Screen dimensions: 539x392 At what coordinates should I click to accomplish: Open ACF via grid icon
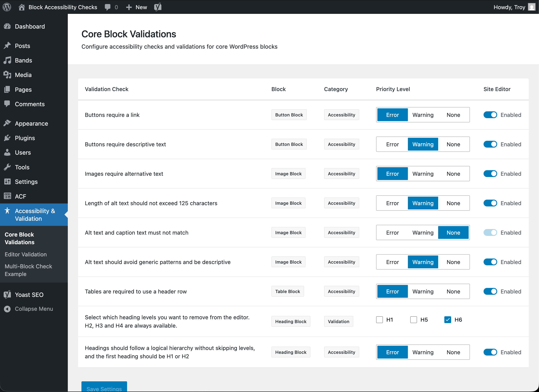click(x=7, y=196)
